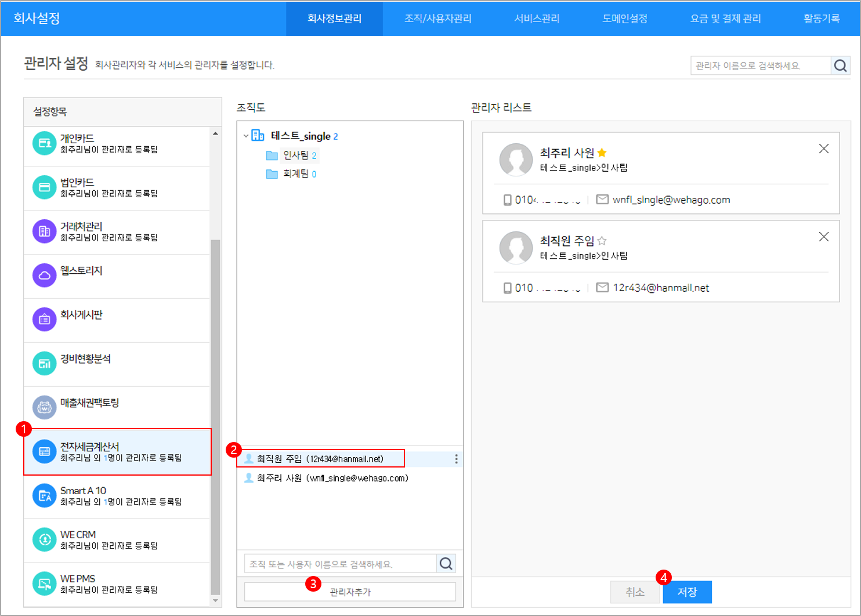
Task: Switch to 서비스관리 tab
Action: pos(537,19)
